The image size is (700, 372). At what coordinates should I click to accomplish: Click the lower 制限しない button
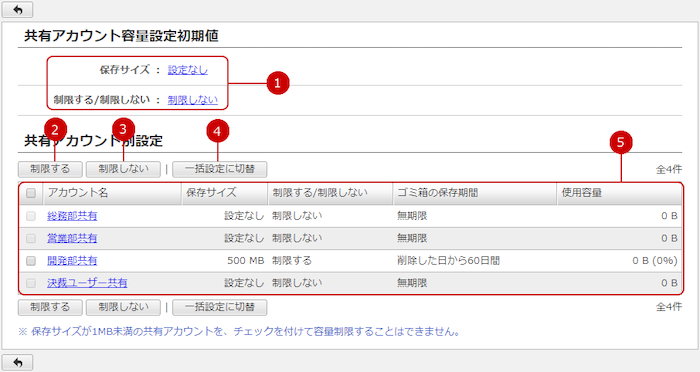pos(123,307)
